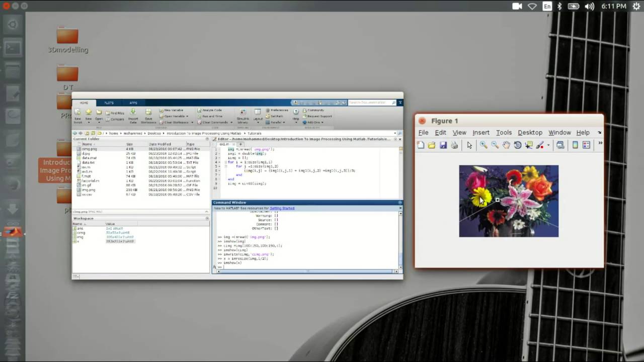Open MATLAB Preferences

(277, 110)
